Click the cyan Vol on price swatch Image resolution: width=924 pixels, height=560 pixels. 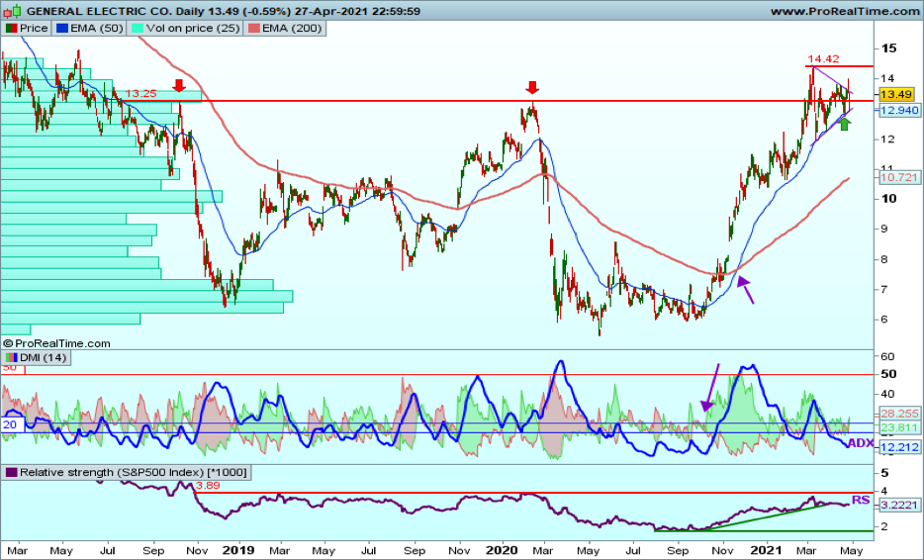[x=137, y=29]
